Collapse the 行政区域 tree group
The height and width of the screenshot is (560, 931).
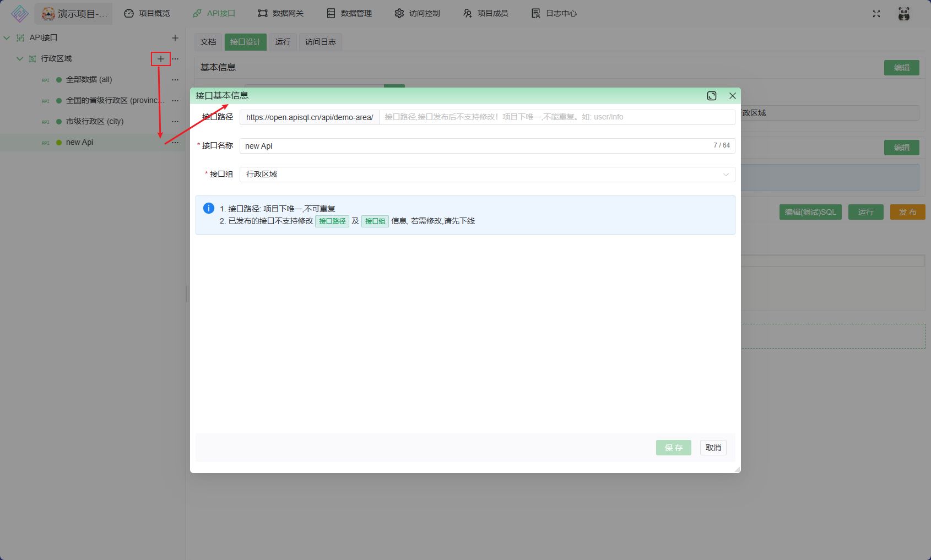(x=20, y=59)
